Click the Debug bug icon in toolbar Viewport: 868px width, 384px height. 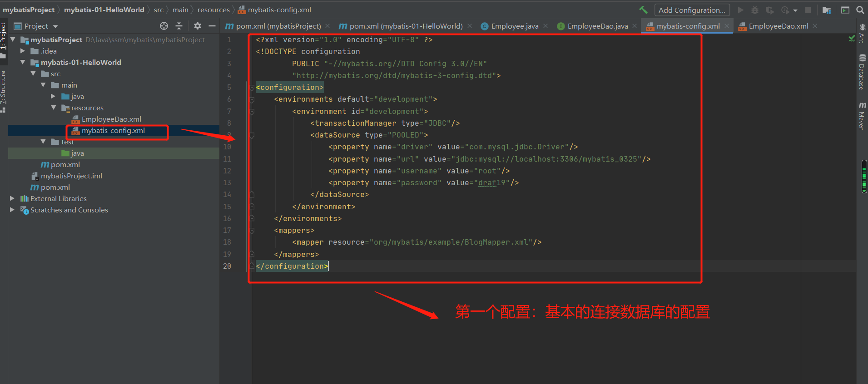click(755, 10)
